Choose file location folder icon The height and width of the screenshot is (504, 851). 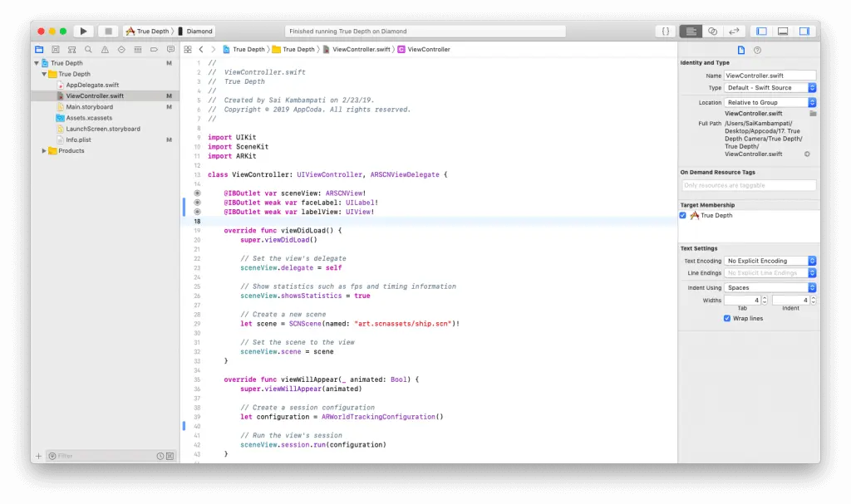(x=813, y=114)
